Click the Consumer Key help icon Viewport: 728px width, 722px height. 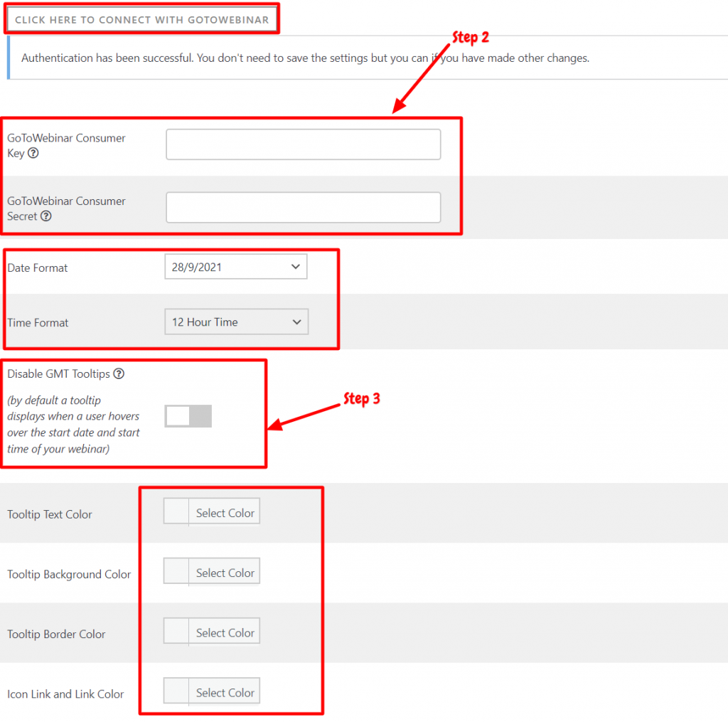click(33, 153)
